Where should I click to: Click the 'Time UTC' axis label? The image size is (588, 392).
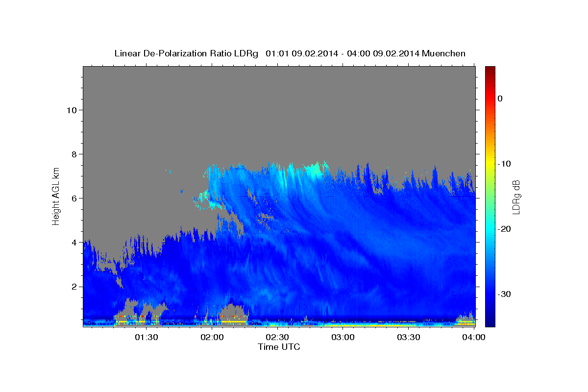(279, 347)
